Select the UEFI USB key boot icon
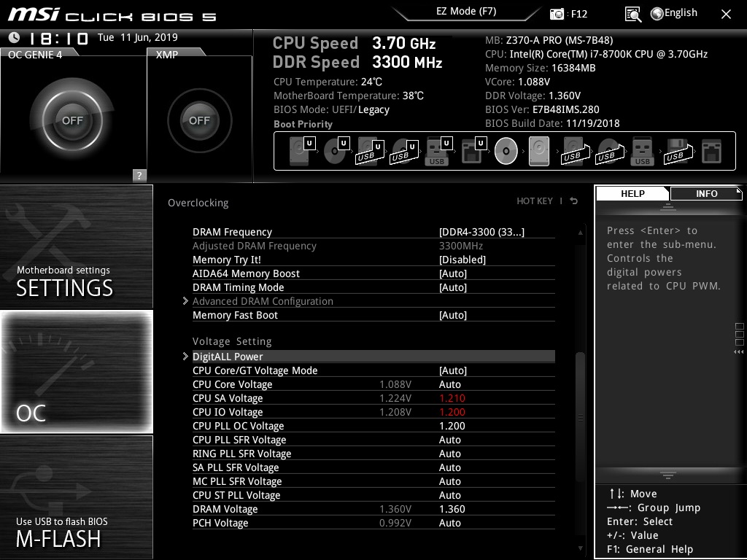Viewport: 747px width, 560px height. tap(438, 151)
